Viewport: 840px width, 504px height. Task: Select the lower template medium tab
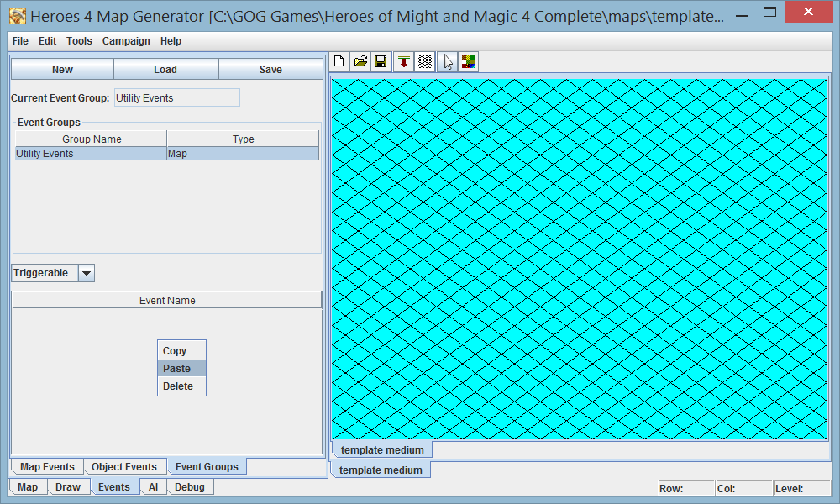click(381, 470)
